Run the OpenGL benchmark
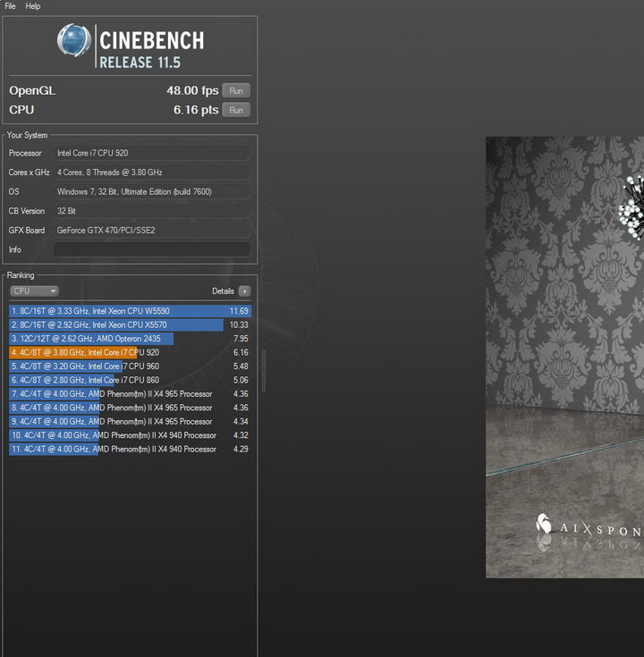This screenshot has width=644, height=657. coord(236,90)
